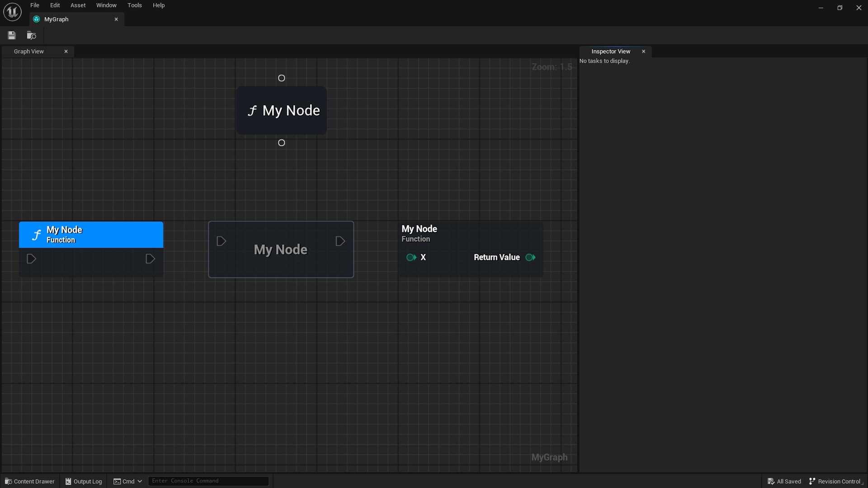Open the Tools menu
The image size is (868, 488).
[134, 5]
